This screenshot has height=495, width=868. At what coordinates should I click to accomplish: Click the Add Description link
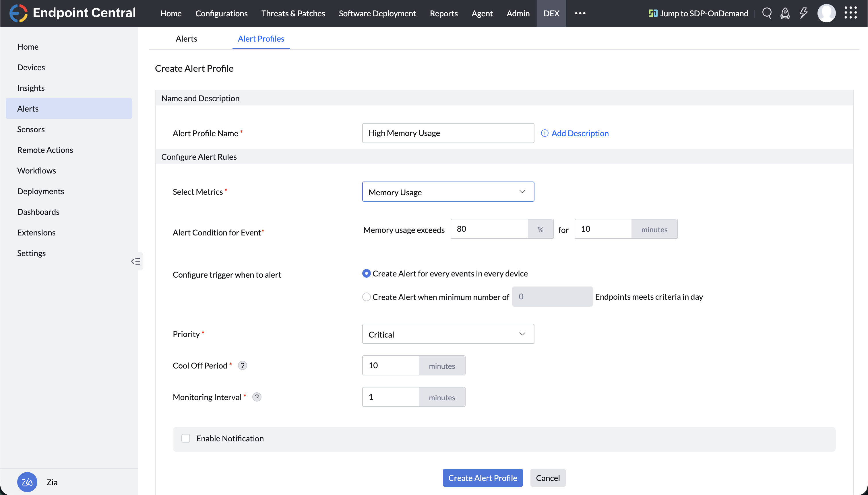(575, 133)
